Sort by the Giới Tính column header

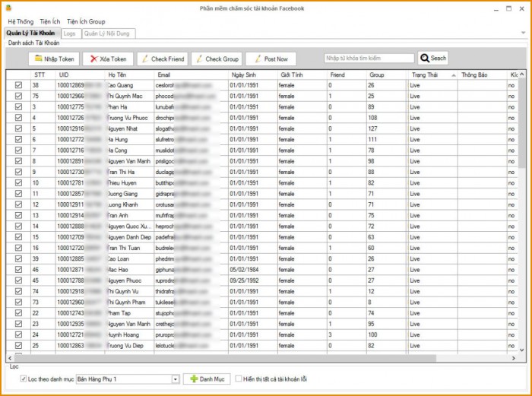[302, 74]
